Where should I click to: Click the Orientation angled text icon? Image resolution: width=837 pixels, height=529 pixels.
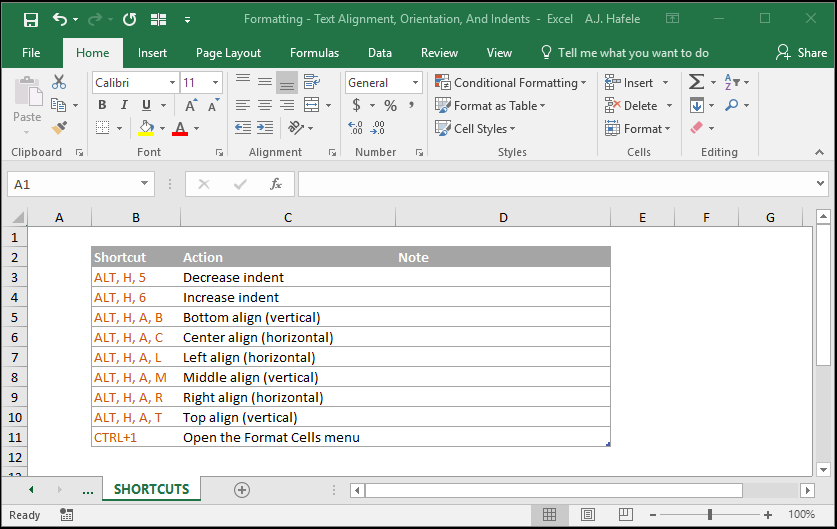[x=295, y=128]
